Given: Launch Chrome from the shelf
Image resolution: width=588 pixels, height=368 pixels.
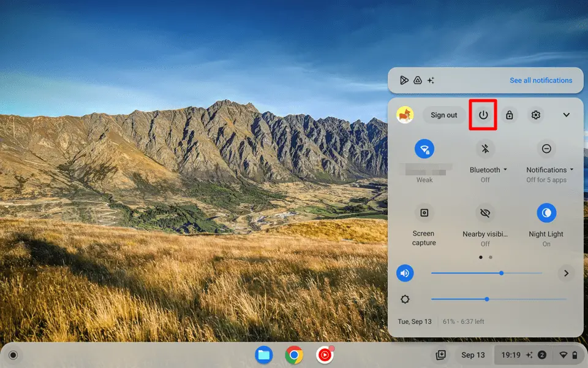Looking at the screenshot, I should (293, 355).
